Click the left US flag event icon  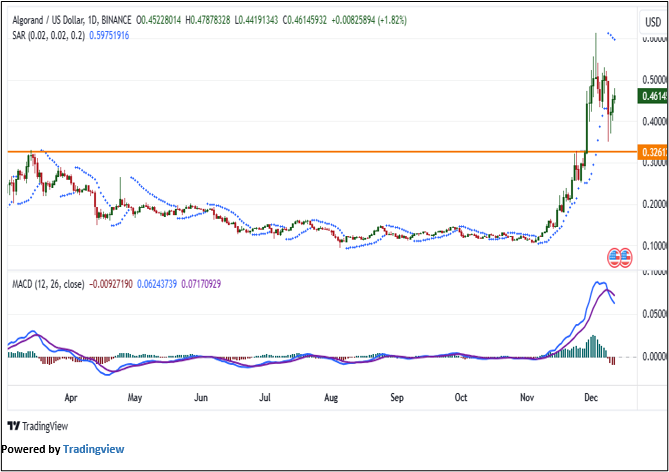(x=614, y=258)
